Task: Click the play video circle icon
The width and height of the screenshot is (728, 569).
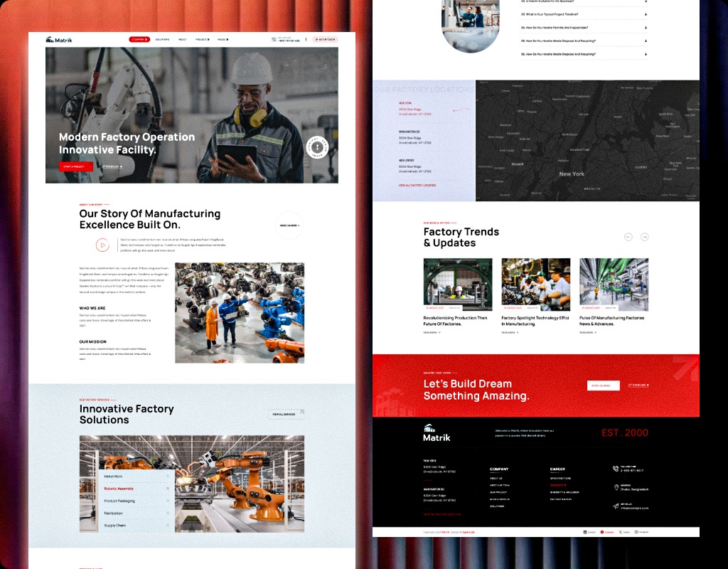Action: tap(102, 245)
